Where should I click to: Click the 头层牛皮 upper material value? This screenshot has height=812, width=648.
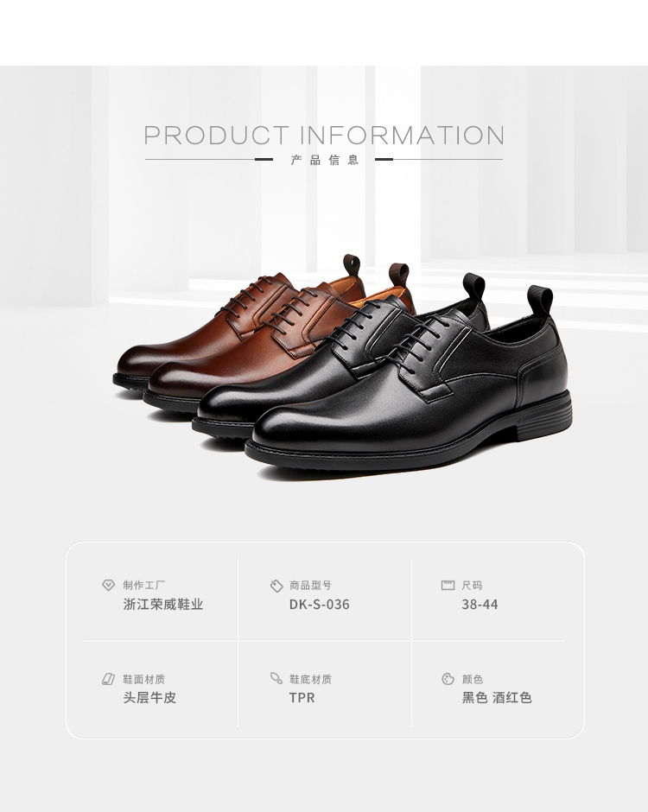pos(149,698)
